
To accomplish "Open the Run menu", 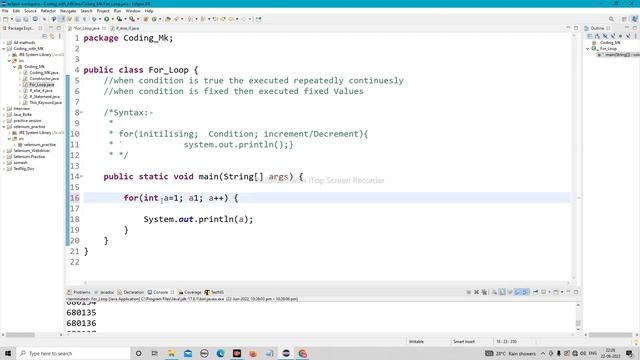I will 118,11.
